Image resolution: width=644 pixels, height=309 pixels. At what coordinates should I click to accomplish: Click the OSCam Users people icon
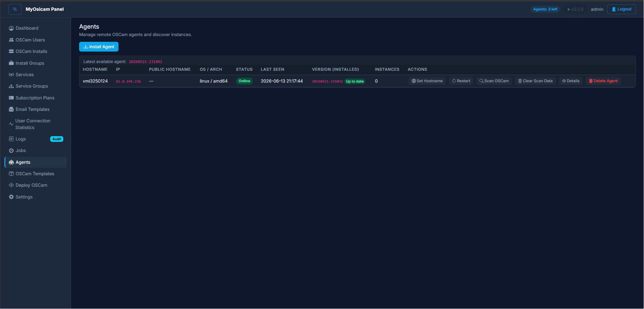(x=11, y=40)
